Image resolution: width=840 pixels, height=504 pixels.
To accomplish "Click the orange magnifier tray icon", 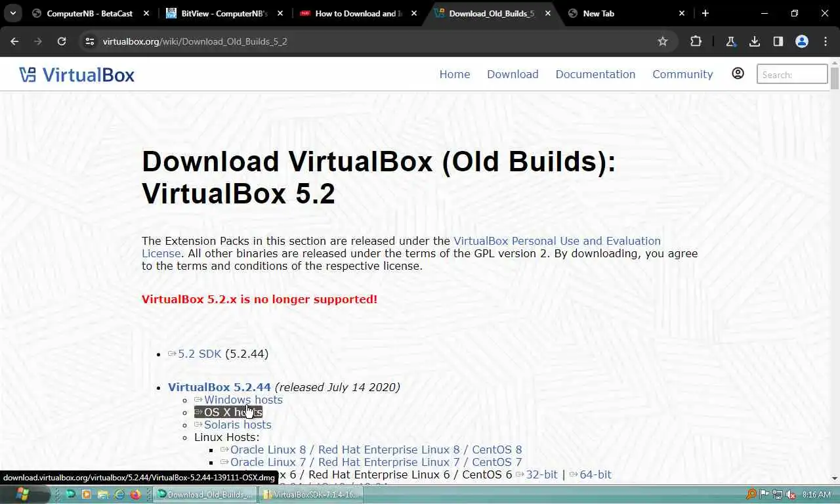I will 751,494.
